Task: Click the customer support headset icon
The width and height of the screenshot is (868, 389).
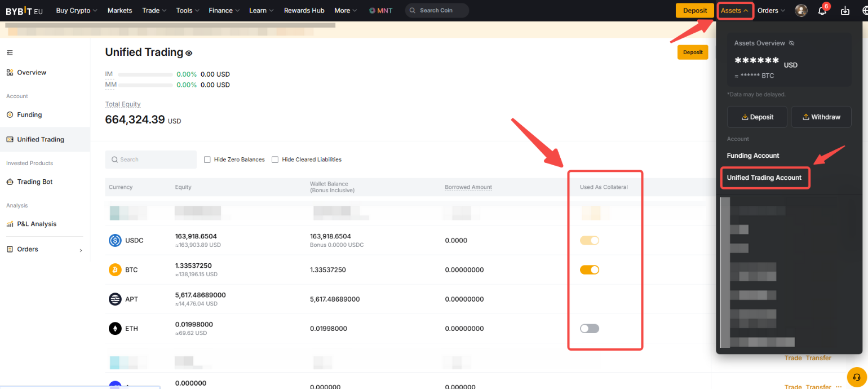Action: (x=856, y=377)
